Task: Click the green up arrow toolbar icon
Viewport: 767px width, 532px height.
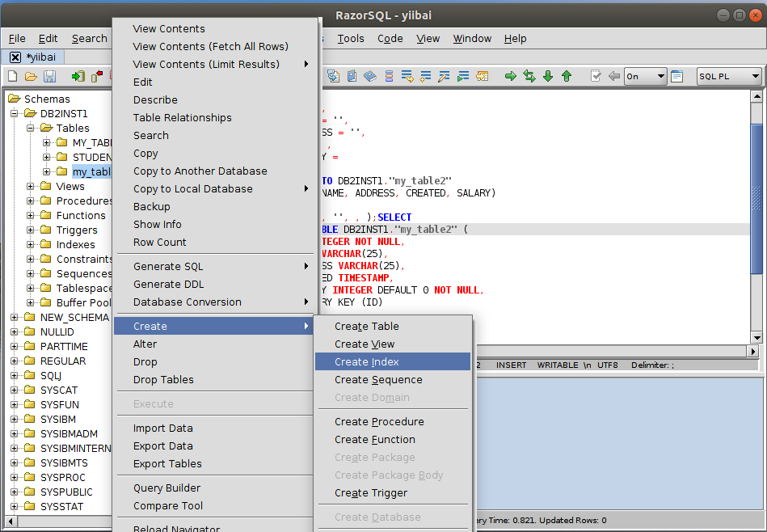Action: pos(567,76)
